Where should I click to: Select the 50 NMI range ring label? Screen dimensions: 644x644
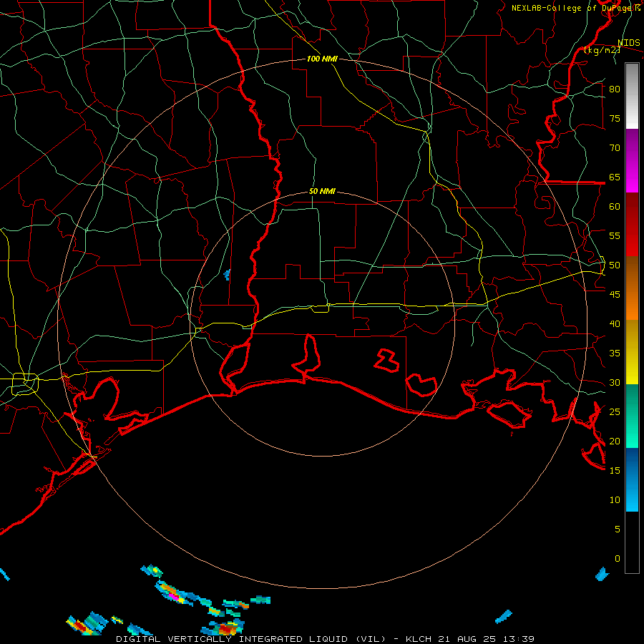point(322,191)
